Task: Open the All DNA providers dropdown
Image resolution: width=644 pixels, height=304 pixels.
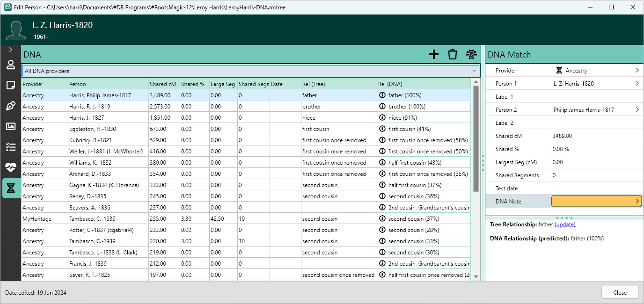Action: (251, 71)
